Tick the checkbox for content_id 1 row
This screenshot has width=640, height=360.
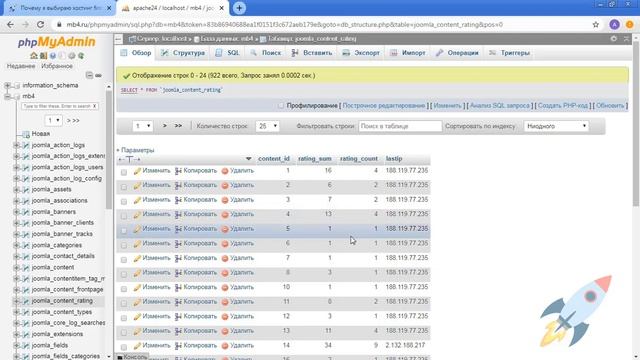click(124, 172)
